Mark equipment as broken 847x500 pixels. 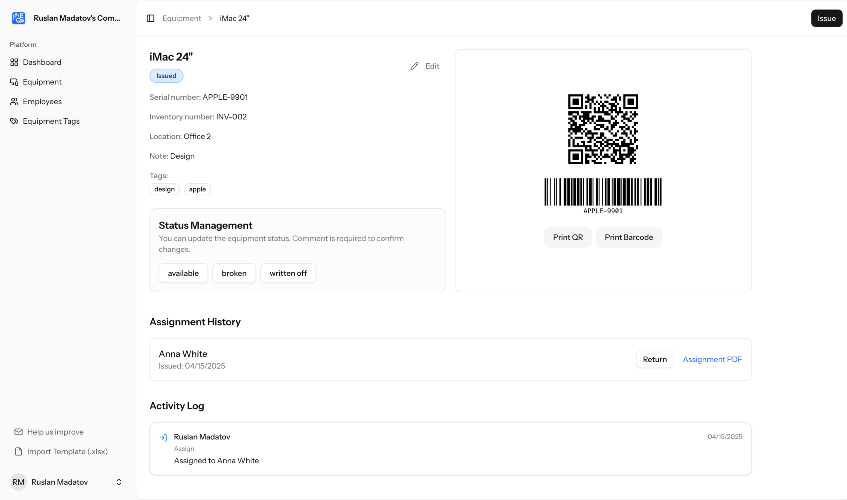click(234, 273)
